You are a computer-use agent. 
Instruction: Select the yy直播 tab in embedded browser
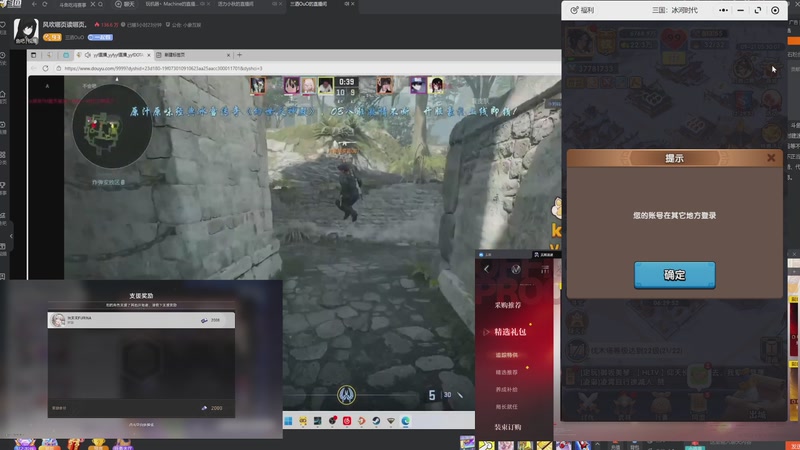click(112, 55)
